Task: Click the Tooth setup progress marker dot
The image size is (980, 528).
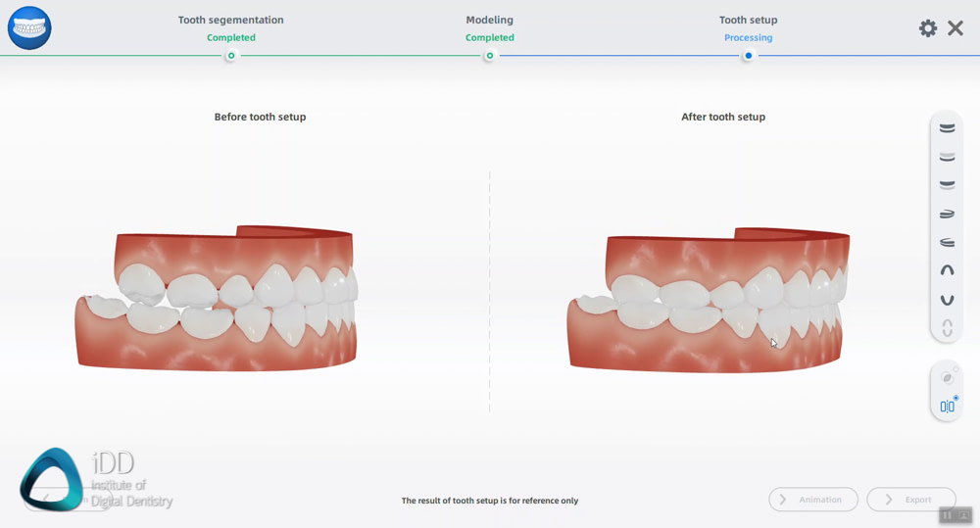Action: point(748,56)
